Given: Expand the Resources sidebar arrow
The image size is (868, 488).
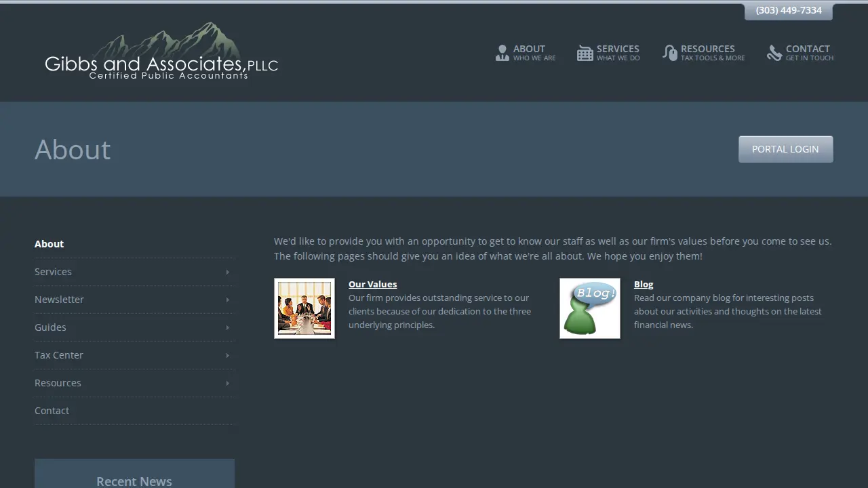Looking at the screenshot, I should tap(227, 383).
